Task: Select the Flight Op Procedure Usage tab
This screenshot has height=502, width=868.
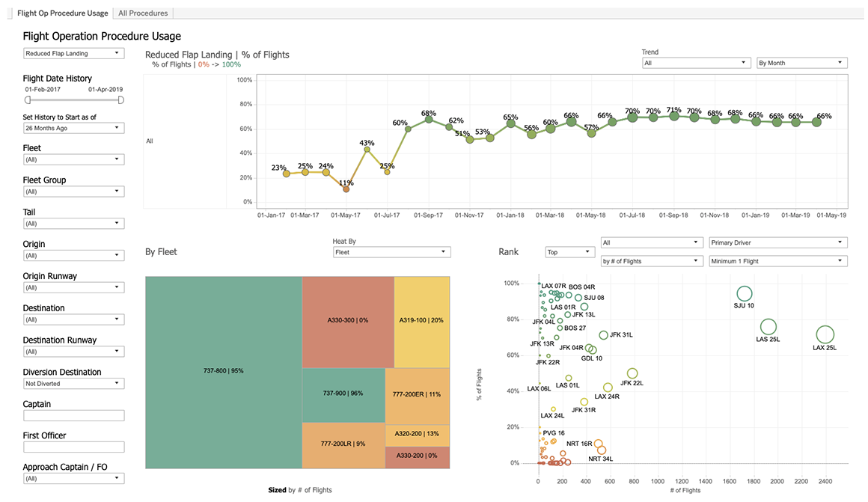Action: [x=62, y=13]
